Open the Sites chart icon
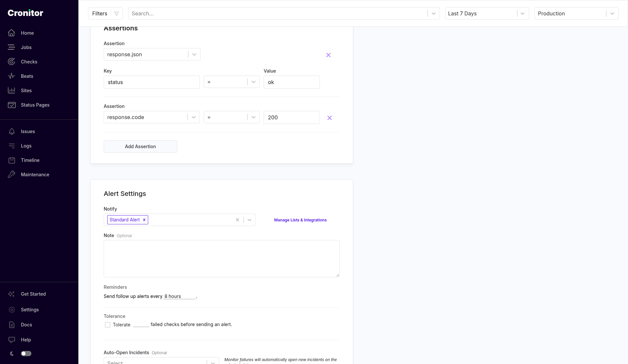The image size is (628, 364). (11, 91)
